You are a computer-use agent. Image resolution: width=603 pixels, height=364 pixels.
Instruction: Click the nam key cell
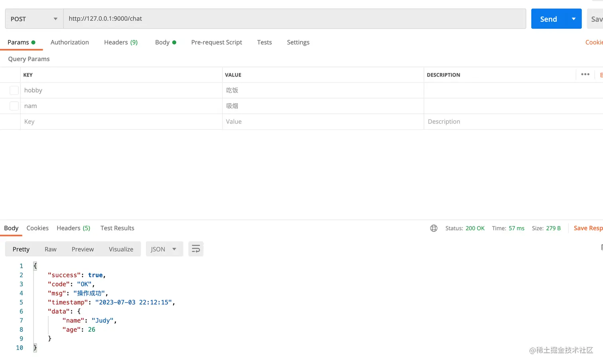click(121, 106)
